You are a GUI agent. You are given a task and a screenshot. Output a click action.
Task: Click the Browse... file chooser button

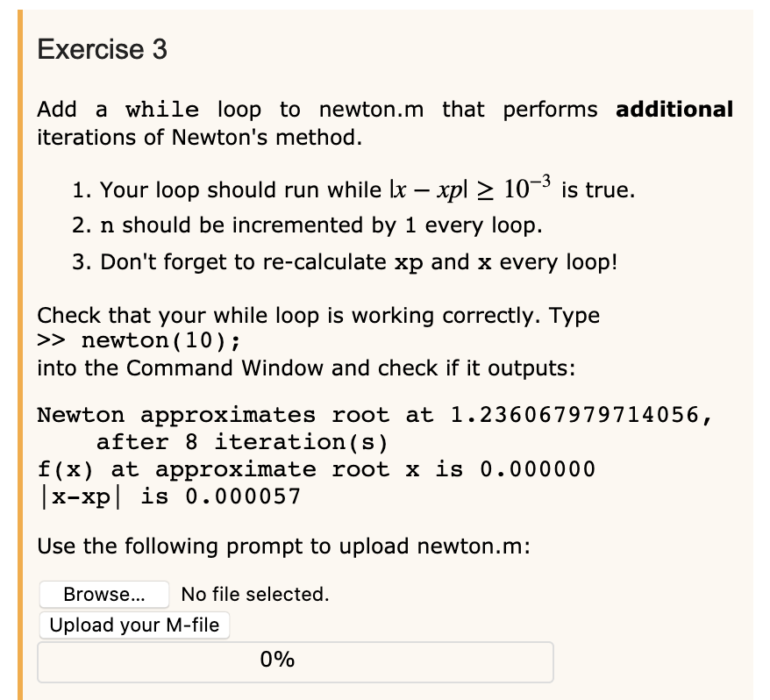[x=104, y=595]
